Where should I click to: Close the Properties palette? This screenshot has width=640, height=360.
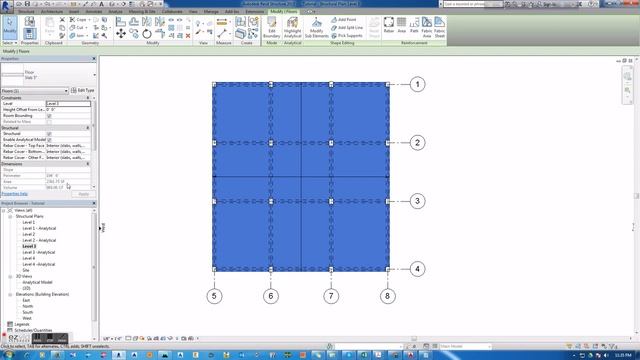pyautogui.click(x=94, y=59)
